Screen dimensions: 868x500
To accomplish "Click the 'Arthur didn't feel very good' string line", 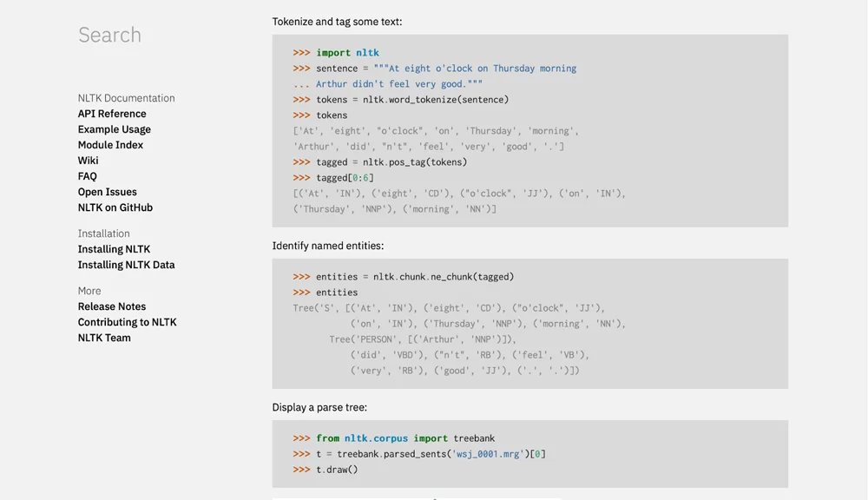I will coord(387,84).
